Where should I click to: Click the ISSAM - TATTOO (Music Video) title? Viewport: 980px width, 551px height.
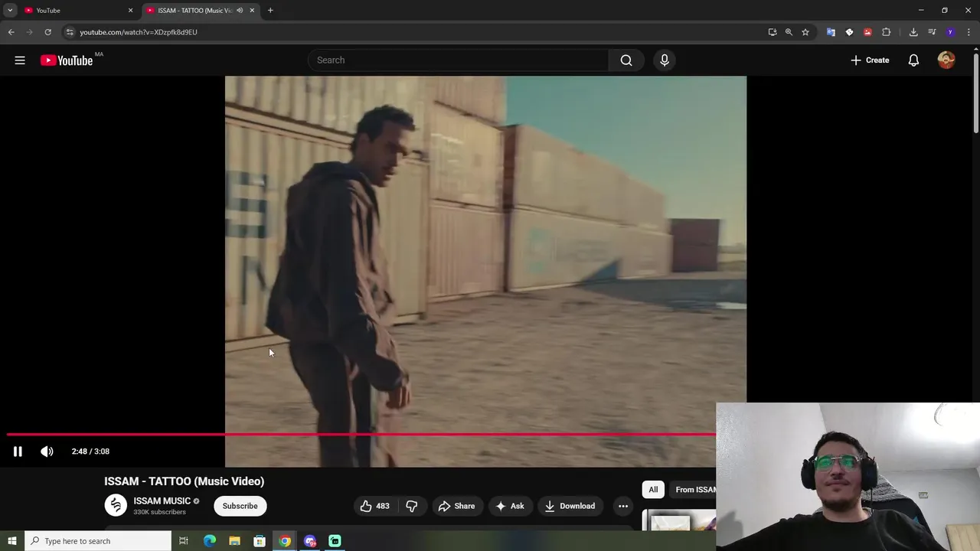point(185,481)
